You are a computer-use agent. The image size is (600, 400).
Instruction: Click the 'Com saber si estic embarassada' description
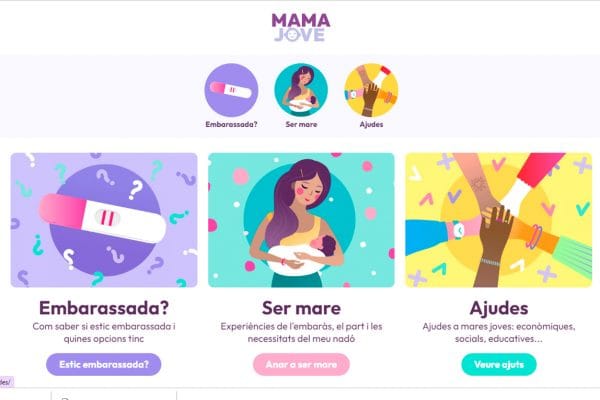coord(104,333)
